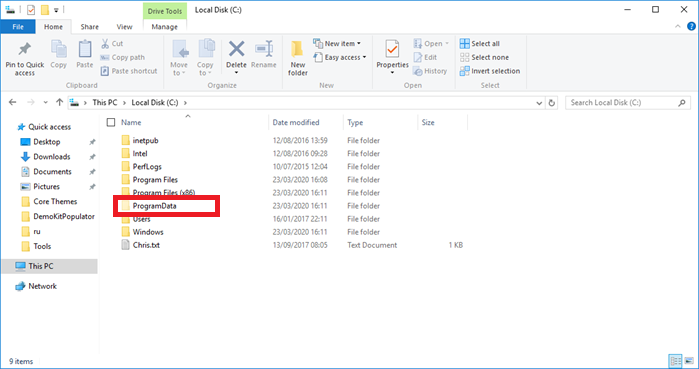Expand the Open dropdown arrow

447,44
